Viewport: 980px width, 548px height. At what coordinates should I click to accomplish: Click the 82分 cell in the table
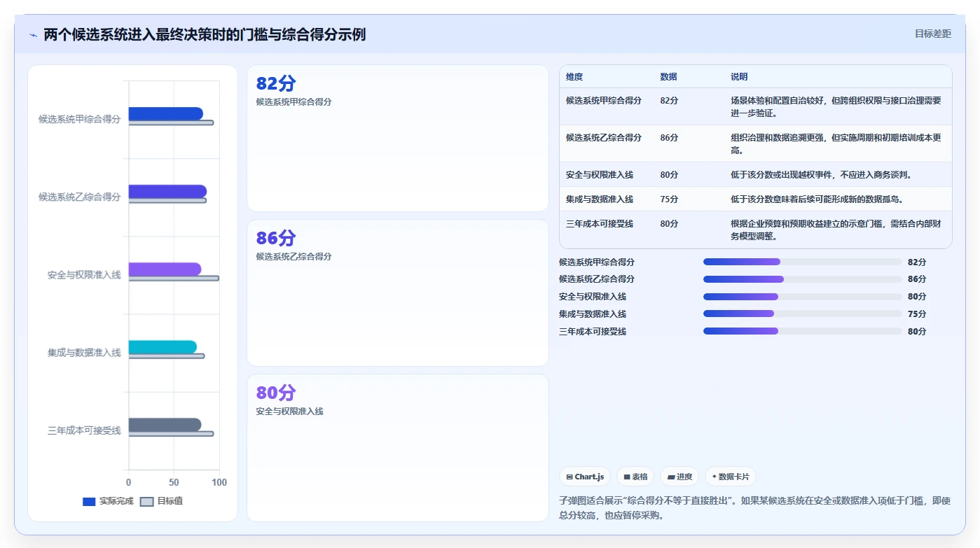coord(669,101)
